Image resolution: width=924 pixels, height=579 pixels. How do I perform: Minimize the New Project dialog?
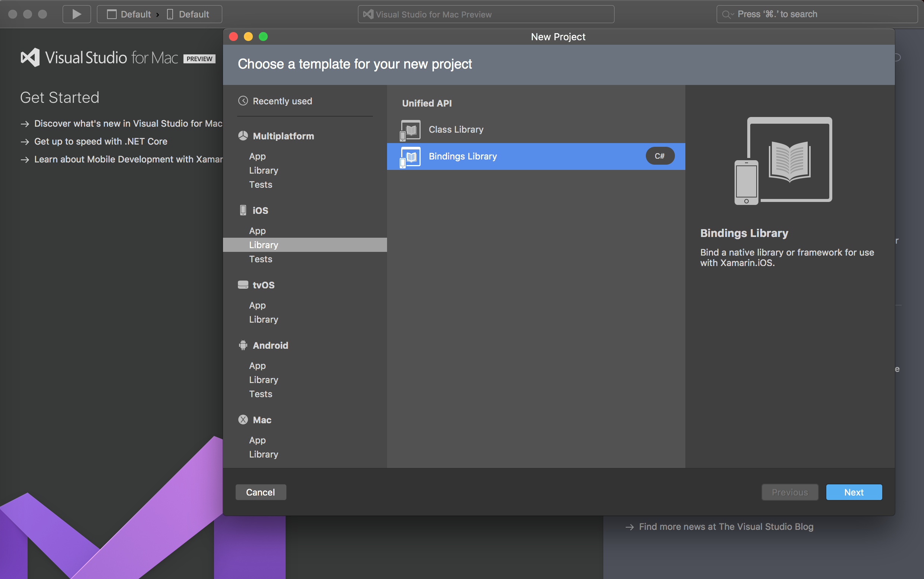click(x=248, y=37)
